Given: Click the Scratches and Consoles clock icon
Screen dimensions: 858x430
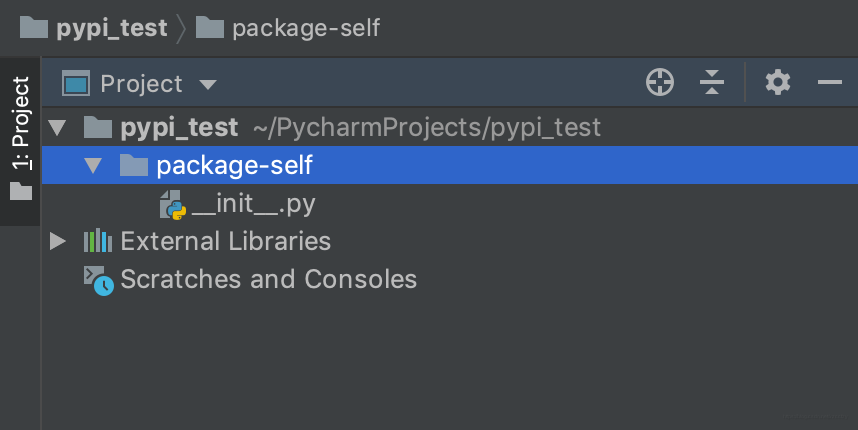Looking at the screenshot, I should click(x=98, y=281).
